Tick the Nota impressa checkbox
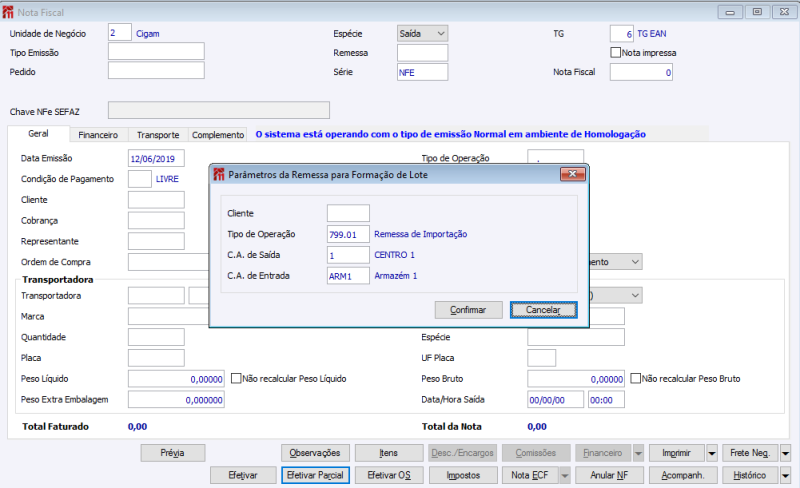This screenshot has height=488, width=800. pos(615,53)
